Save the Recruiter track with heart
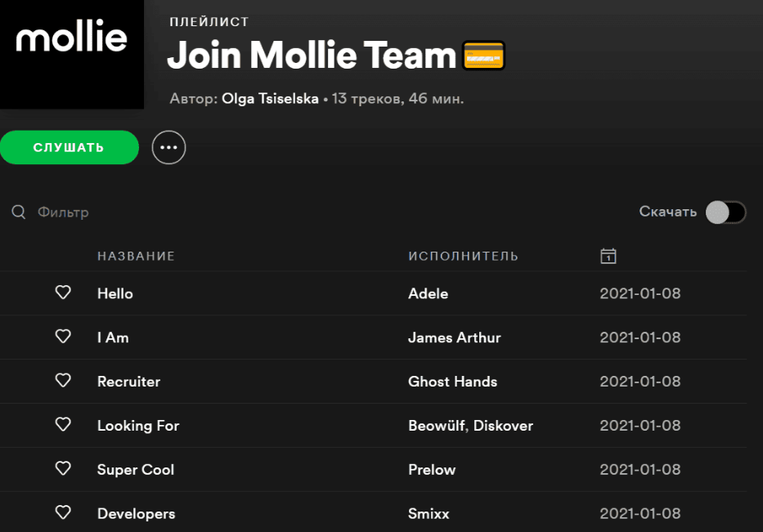 63,381
